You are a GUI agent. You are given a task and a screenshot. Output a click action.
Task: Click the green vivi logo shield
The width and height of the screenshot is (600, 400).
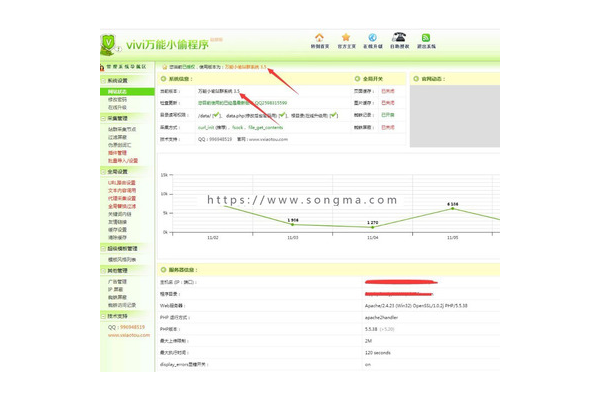111,44
